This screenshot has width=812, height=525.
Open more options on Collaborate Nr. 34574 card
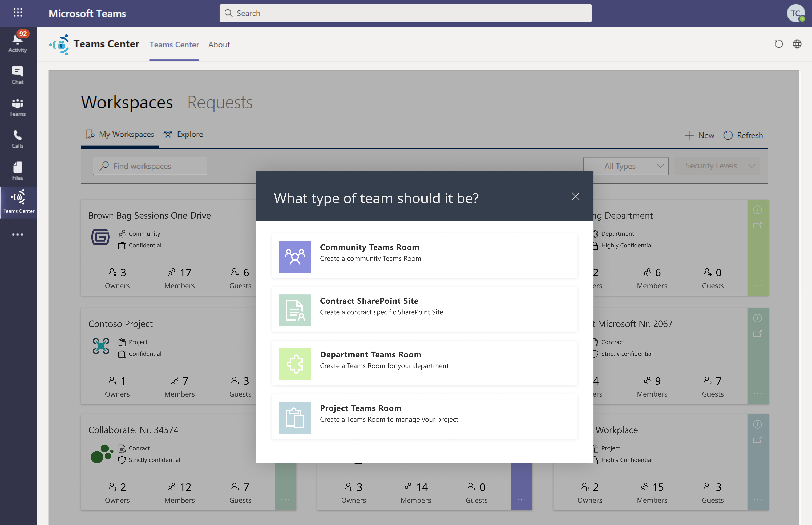tap(285, 500)
